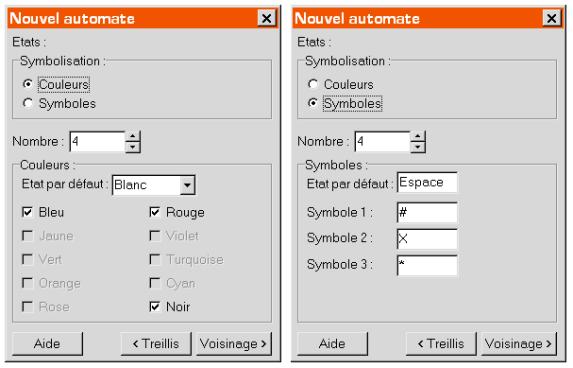Decrease Nombre with down arrow, left dialog

pyautogui.click(x=133, y=147)
